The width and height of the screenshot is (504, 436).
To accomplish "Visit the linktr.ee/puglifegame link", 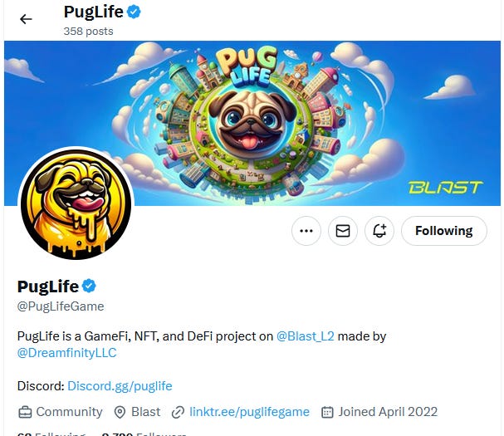I will click(x=249, y=412).
